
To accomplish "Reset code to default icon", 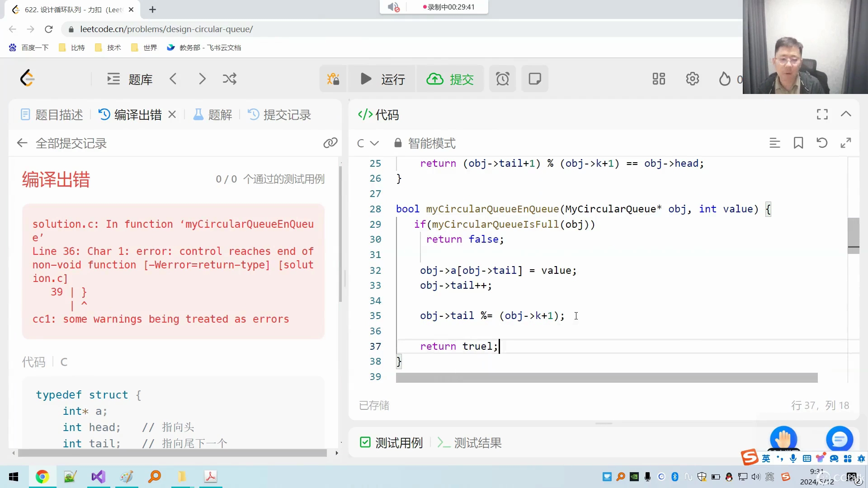I will pyautogui.click(x=822, y=143).
